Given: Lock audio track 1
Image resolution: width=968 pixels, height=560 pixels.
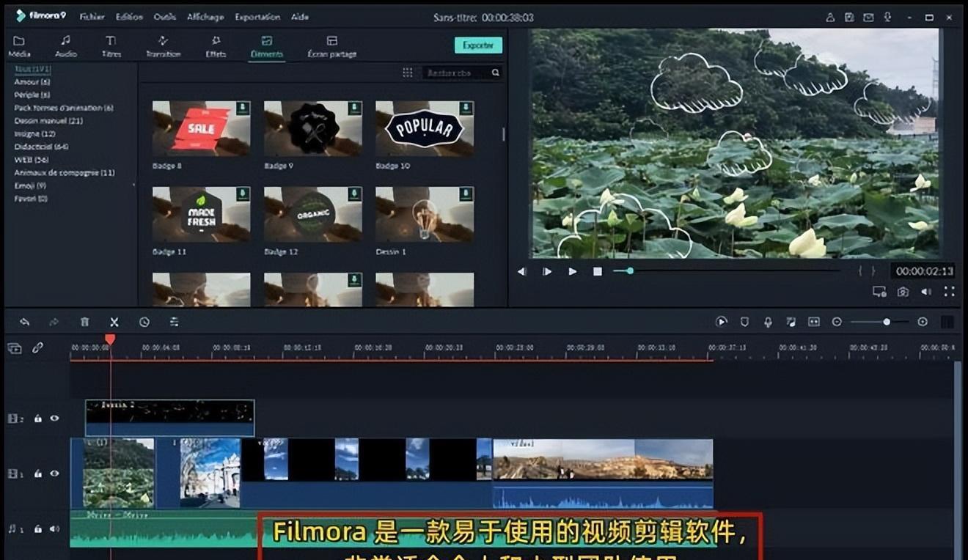Looking at the screenshot, I should (x=38, y=528).
